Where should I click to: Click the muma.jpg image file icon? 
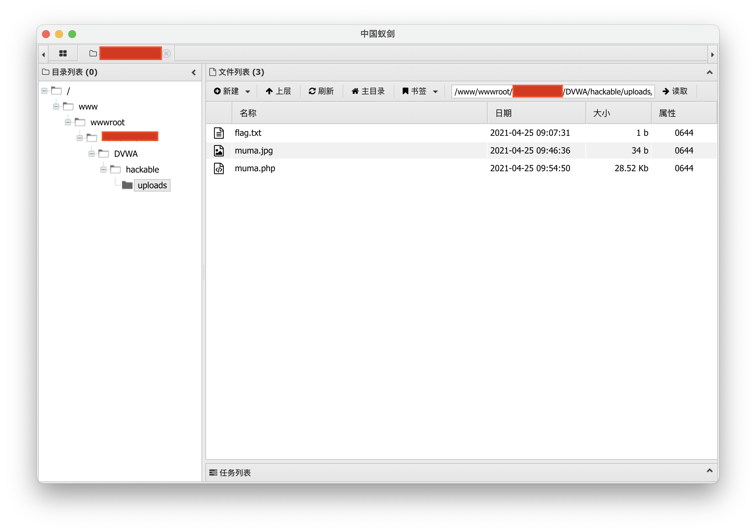[219, 151]
